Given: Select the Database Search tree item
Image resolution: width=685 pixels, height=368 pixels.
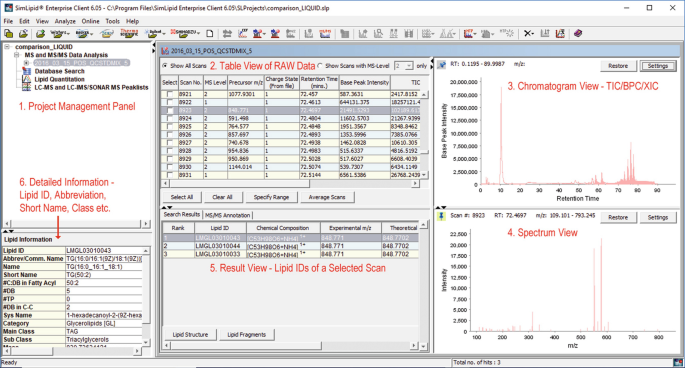Looking at the screenshot, I should pos(59,71).
